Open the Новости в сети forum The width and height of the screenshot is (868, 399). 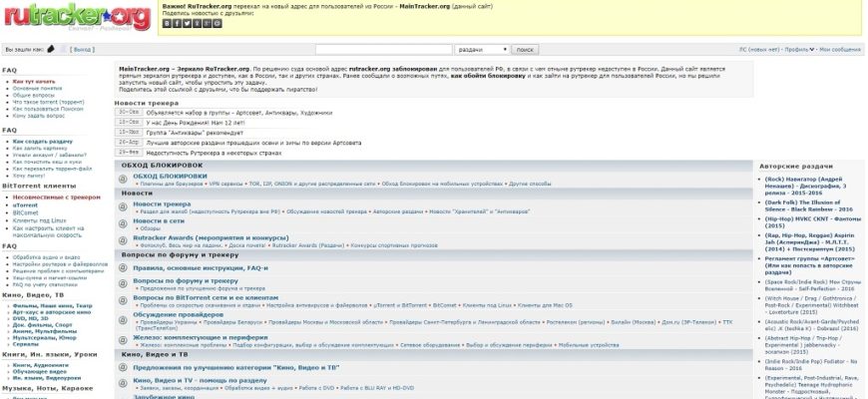tap(159, 220)
